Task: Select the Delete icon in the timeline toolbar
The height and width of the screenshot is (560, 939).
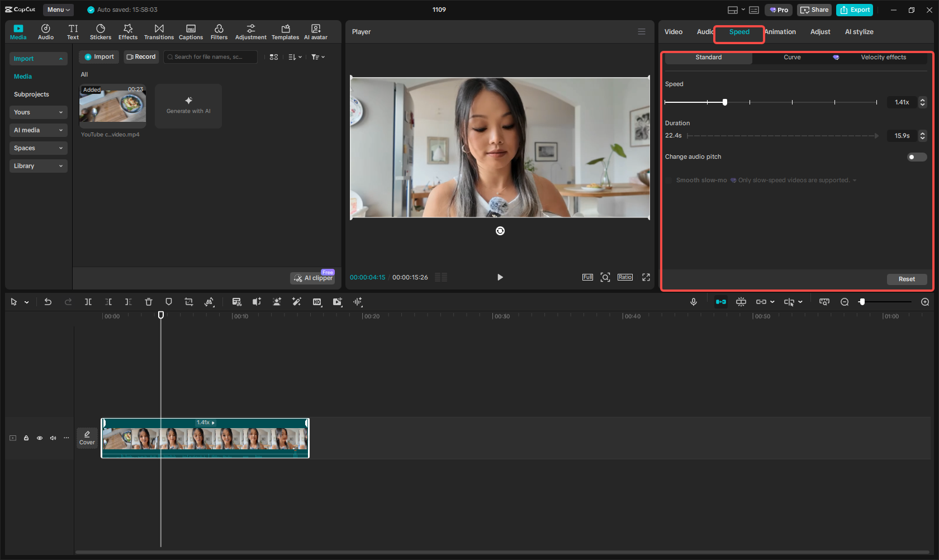Action: tap(148, 302)
